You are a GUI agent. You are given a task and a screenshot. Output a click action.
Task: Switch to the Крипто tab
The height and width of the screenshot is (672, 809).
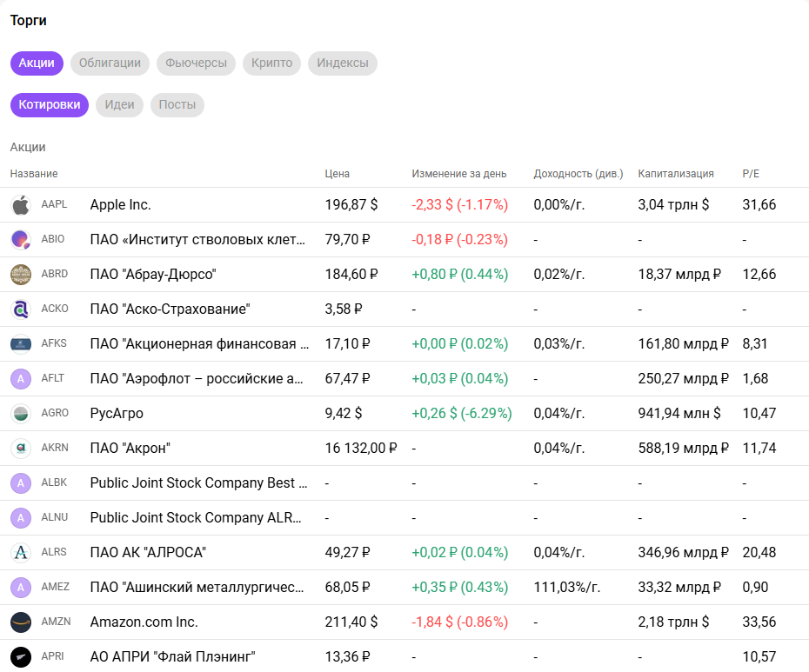pos(272,63)
